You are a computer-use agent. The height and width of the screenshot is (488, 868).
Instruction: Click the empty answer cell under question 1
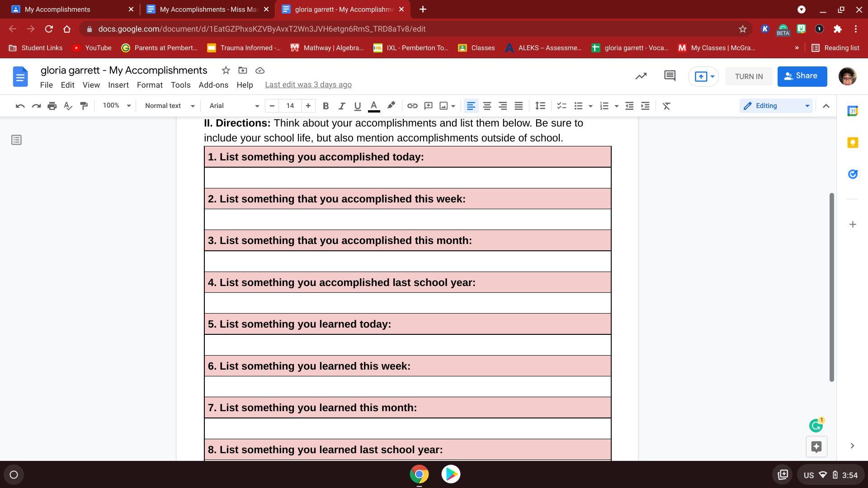click(x=407, y=178)
